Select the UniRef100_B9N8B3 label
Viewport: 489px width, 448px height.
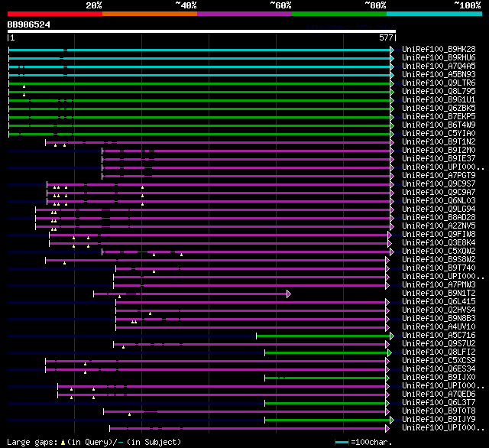pos(439,319)
